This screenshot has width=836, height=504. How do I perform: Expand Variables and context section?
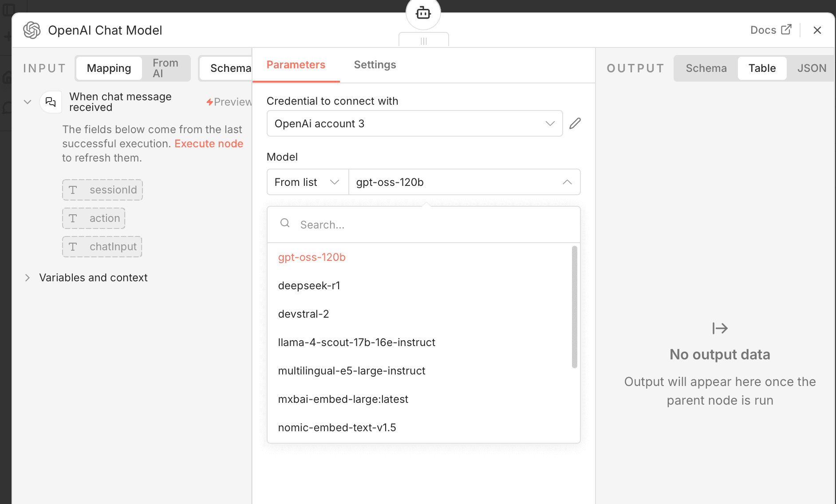click(28, 278)
